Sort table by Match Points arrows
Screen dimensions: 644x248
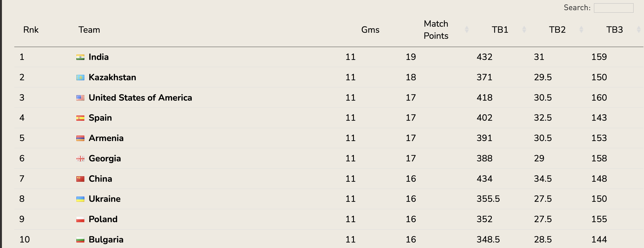[467, 30]
